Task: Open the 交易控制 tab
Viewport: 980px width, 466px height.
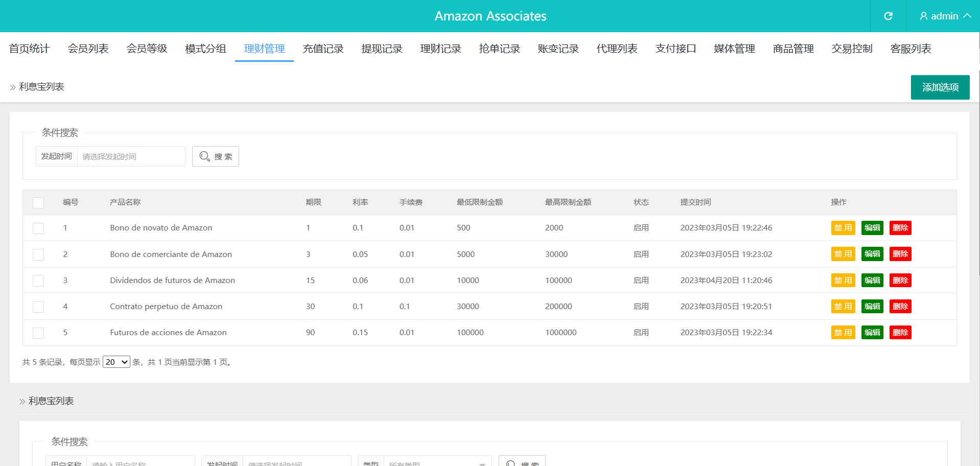Action: pos(852,49)
